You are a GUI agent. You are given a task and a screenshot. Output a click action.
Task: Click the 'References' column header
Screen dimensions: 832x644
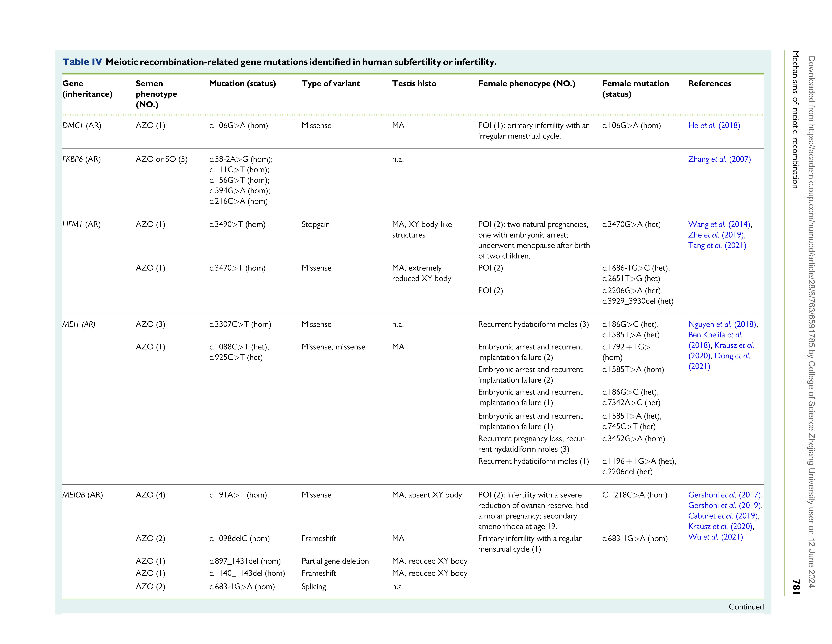[x=710, y=83]
